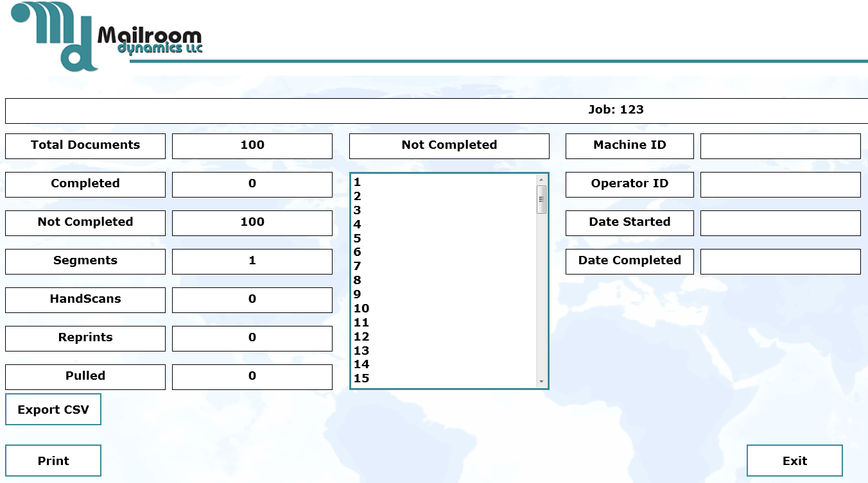Click the Machine ID entry field
This screenshot has width=868, height=483.
780,146
